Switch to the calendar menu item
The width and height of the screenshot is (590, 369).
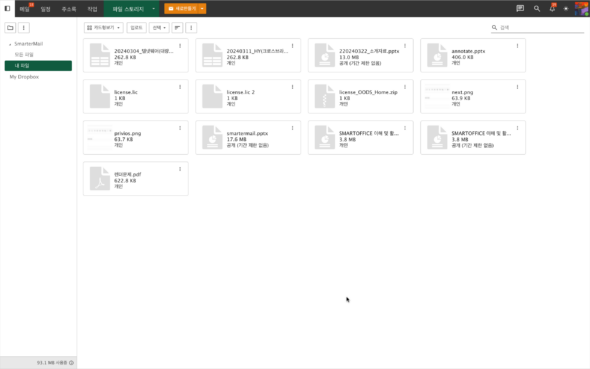pos(46,9)
